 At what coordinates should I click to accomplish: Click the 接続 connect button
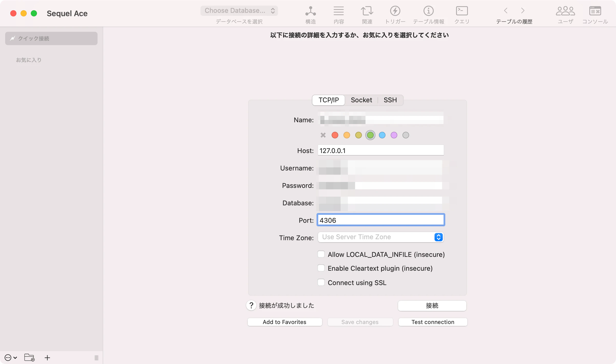(432, 306)
